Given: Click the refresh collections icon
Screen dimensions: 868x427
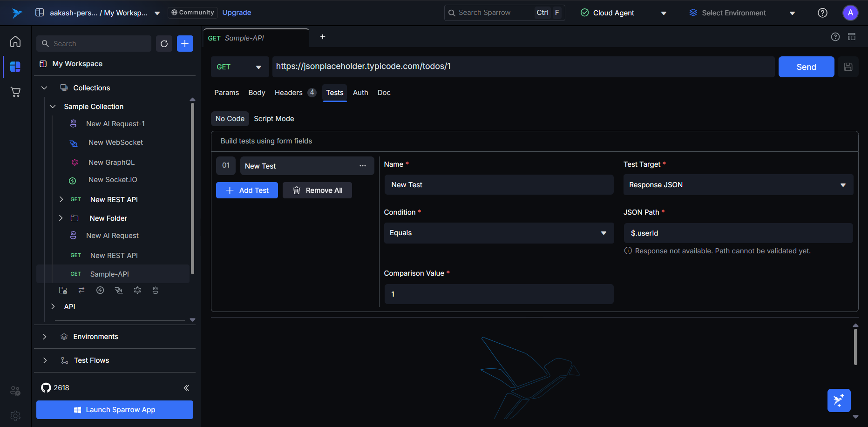Looking at the screenshot, I should 164,44.
